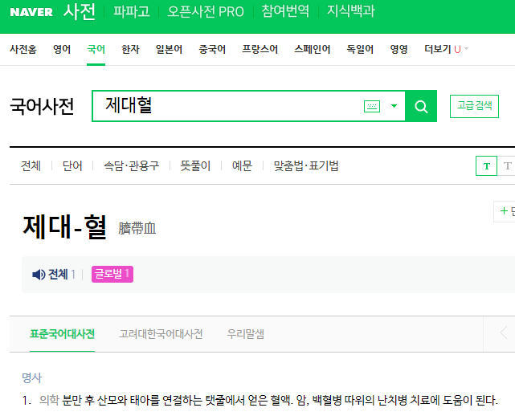The image size is (515, 420).
Task: Play pronunciation with the speaker icon
Action: [x=39, y=274]
